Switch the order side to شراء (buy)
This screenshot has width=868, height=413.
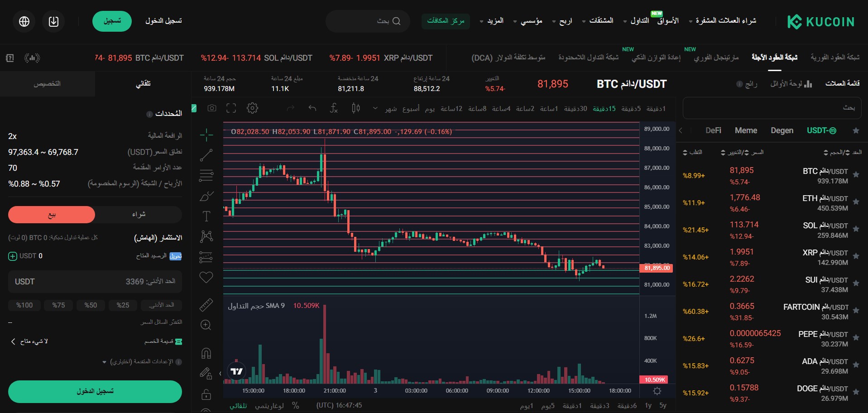click(139, 215)
